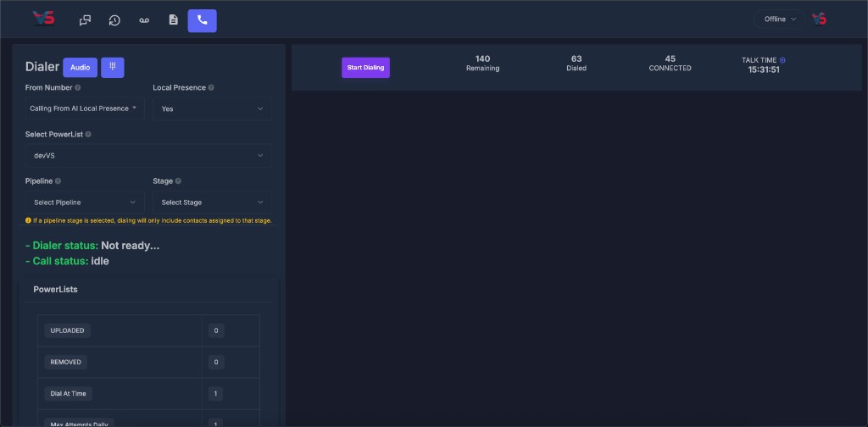Click the PowerLists section heading

pos(55,289)
